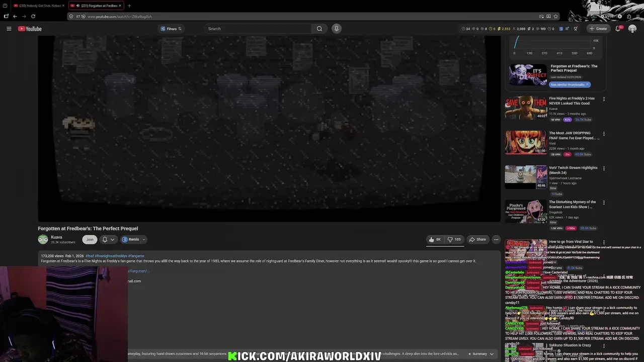
Task: Open the notifications bell in the header
Action: 618,29
